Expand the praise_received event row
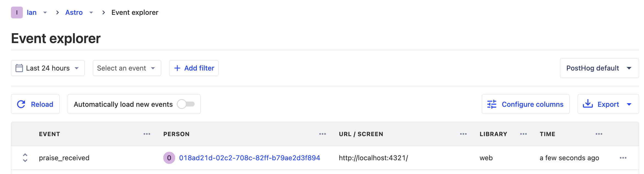The height and width of the screenshot is (174, 644). tap(25, 158)
